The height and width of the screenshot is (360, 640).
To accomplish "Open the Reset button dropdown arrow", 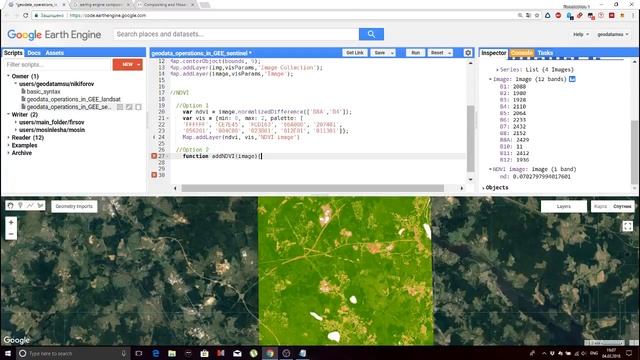I will (449, 53).
